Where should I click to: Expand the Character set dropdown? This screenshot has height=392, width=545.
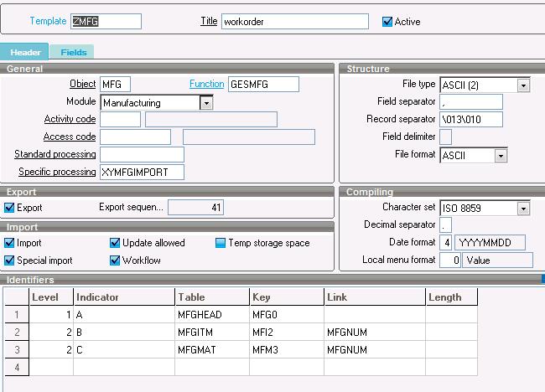click(523, 208)
